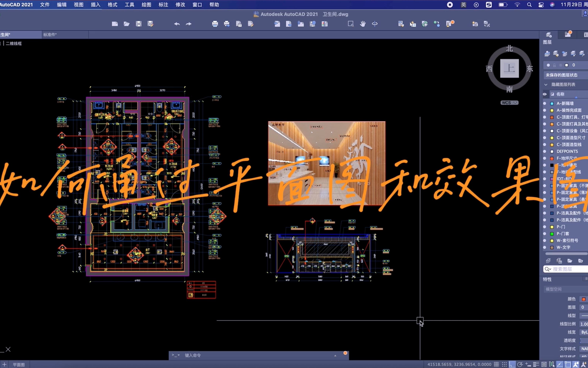This screenshot has height=368, width=588.
Task: Click the Print icon in toolbar
Action: pyautogui.click(x=215, y=24)
